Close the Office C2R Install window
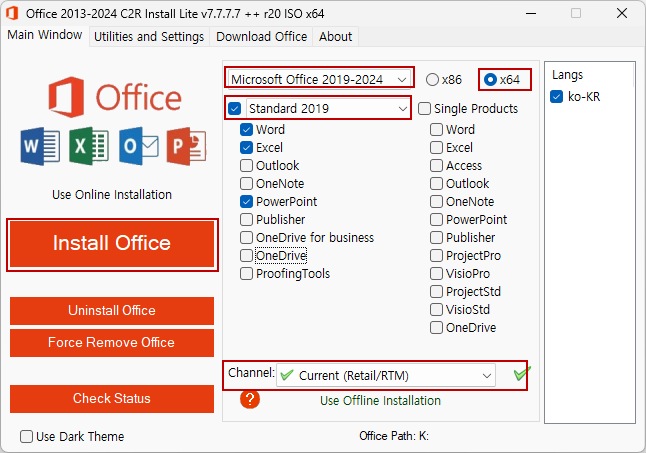 [x=622, y=13]
